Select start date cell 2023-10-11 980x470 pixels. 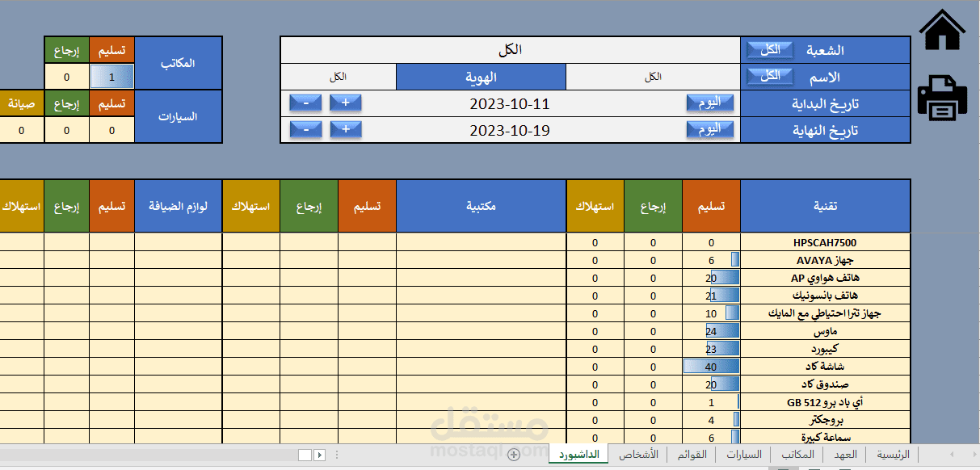pyautogui.click(x=510, y=103)
